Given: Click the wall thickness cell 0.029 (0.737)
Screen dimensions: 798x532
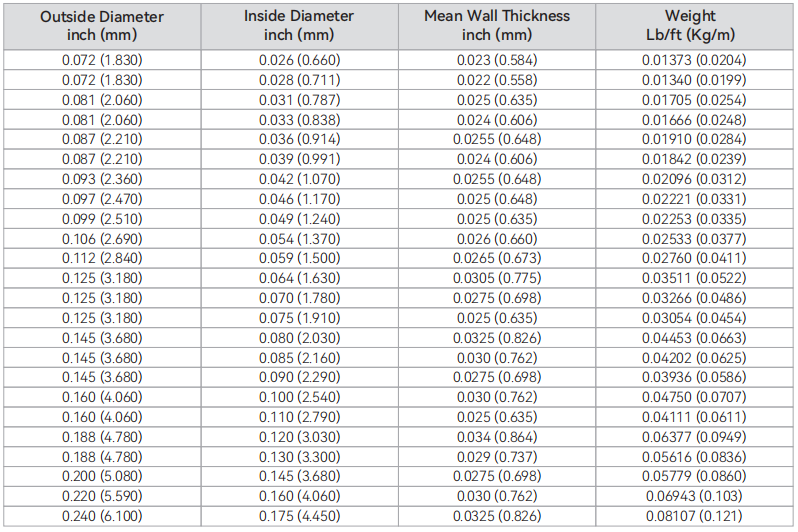Looking at the screenshot, I should pos(497,457).
